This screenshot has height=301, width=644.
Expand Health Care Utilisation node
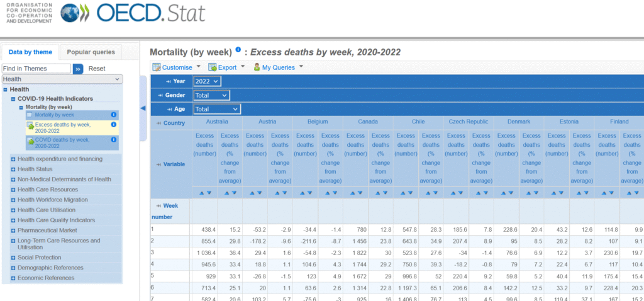click(13, 210)
